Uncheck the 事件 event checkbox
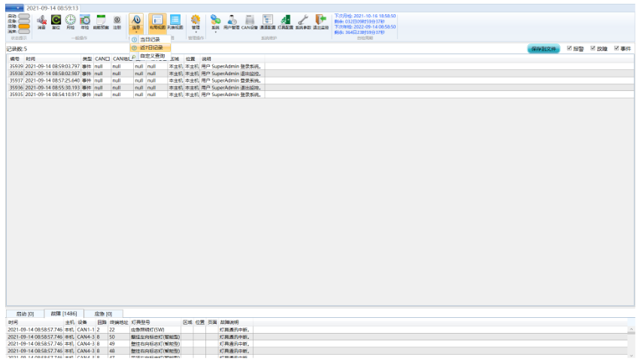Viewport: 644px width, 363px height. (x=617, y=48)
